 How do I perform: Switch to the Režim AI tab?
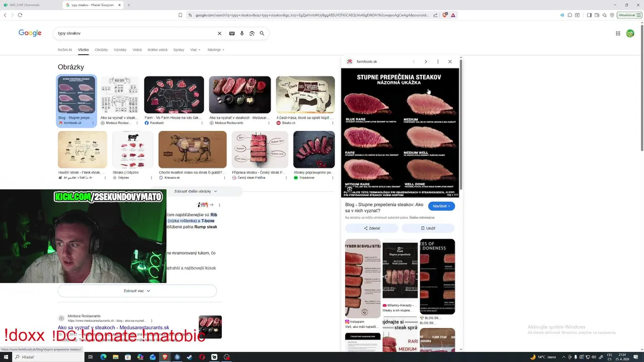pyautogui.click(x=65, y=50)
